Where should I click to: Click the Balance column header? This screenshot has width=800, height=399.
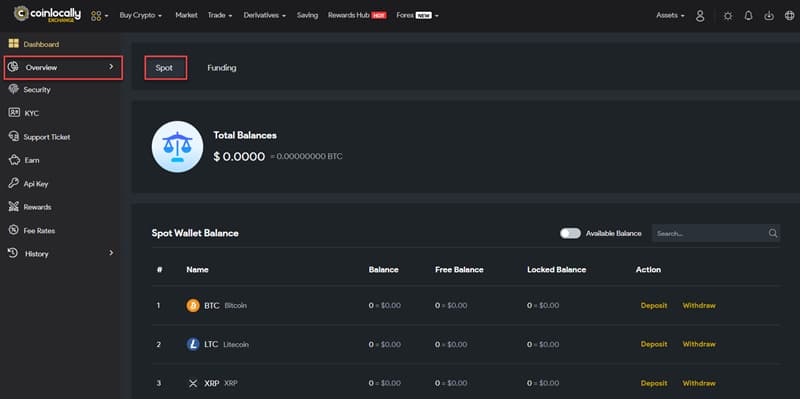click(x=384, y=269)
